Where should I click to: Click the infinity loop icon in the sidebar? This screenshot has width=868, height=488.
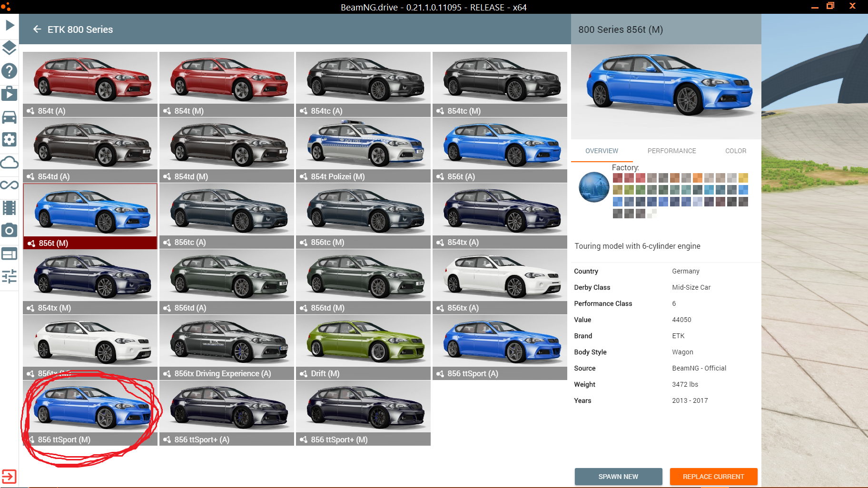(10, 185)
